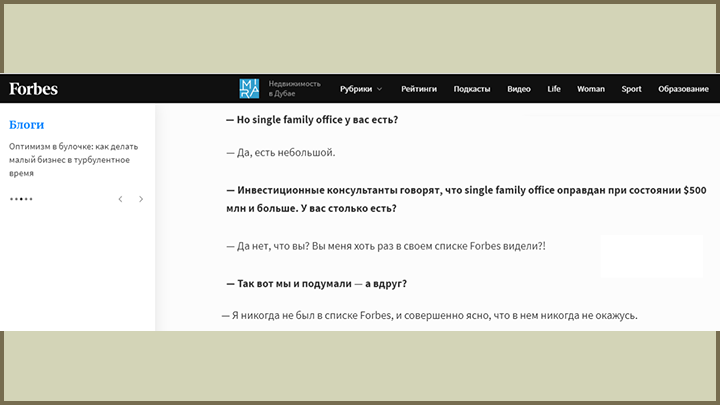Open the Блоги heading link

pyautogui.click(x=27, y=124)
